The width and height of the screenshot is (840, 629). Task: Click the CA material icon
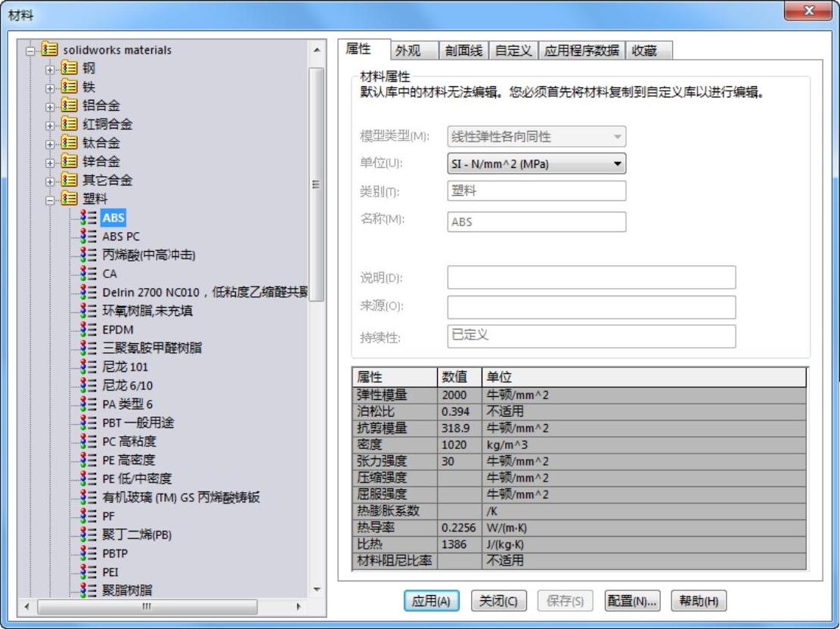coord(88,273)
